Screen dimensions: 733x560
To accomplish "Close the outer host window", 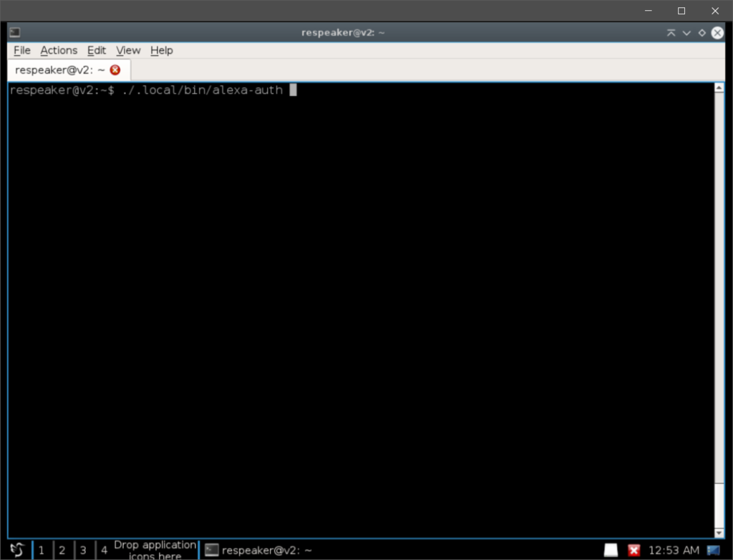I will point(715,10).
